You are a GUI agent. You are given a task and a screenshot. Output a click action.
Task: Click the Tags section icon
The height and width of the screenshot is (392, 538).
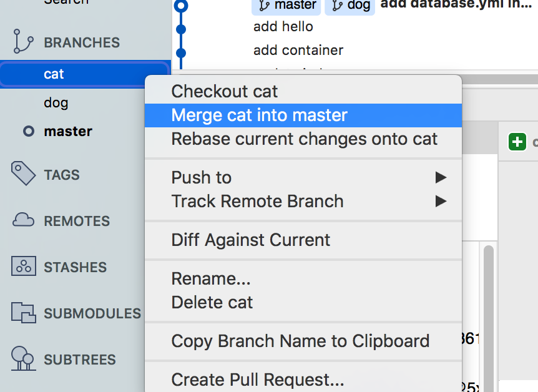24,174
